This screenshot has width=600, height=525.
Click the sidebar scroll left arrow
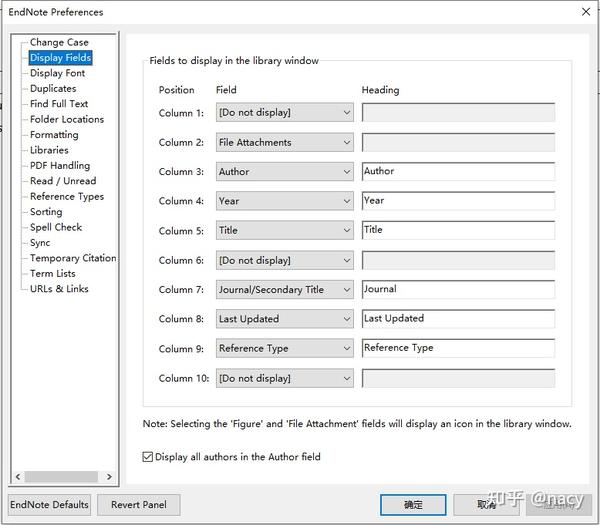(18, 477)
